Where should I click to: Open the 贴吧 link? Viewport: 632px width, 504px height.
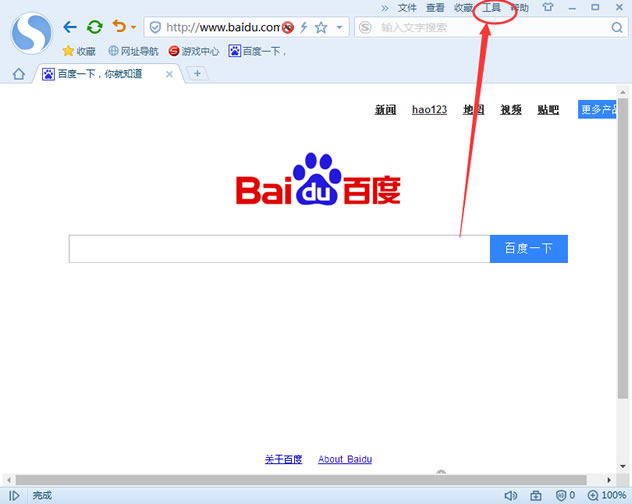click(548, 110)
